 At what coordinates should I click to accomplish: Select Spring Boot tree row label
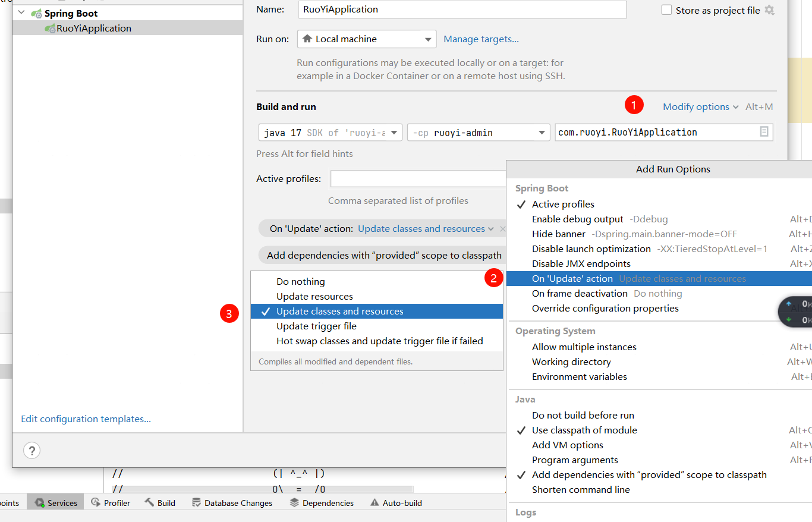point(71,13)
